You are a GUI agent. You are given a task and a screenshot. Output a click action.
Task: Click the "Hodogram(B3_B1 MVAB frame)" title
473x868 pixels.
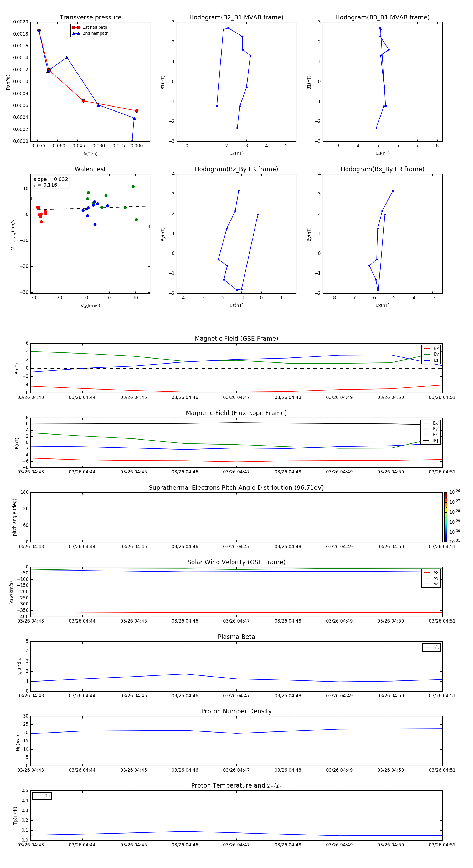(382, 18)
